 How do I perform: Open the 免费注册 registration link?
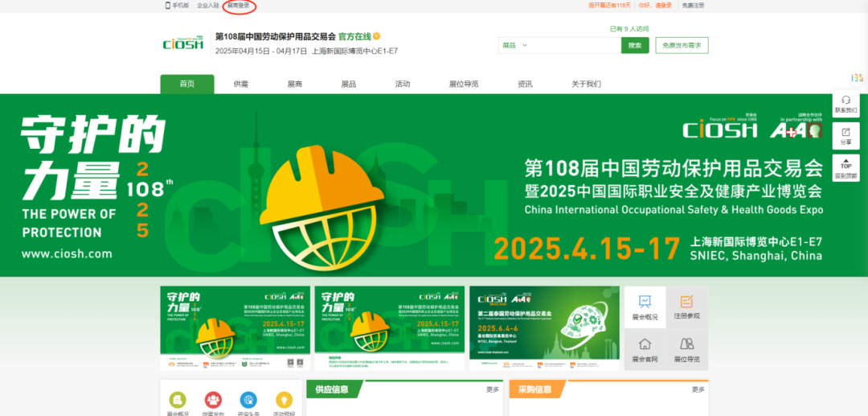click(693, 6)
